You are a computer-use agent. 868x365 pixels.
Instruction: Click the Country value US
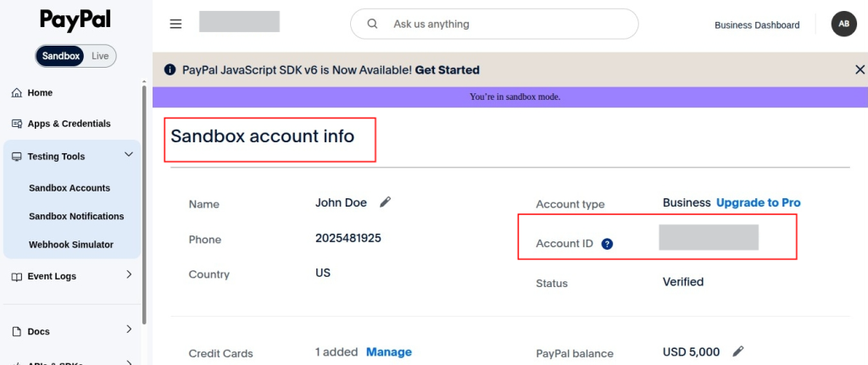point(323,273)
